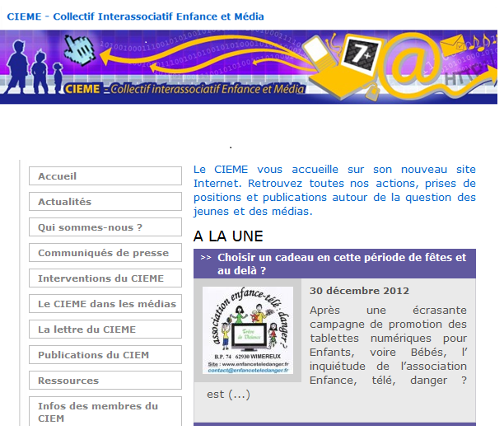Select Infos des membres du CIEM
504x430 pixels.
pyautogui.click(x=105, y=412)
